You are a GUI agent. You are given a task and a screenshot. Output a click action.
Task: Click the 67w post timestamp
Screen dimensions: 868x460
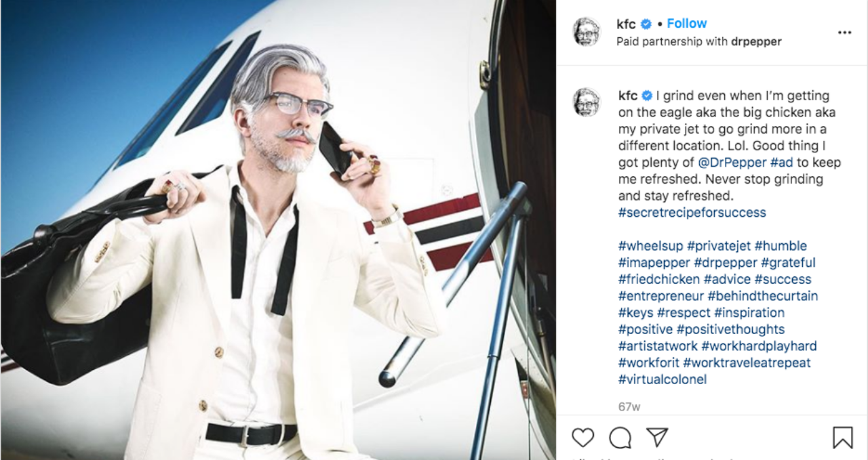[x=629, y=407]
